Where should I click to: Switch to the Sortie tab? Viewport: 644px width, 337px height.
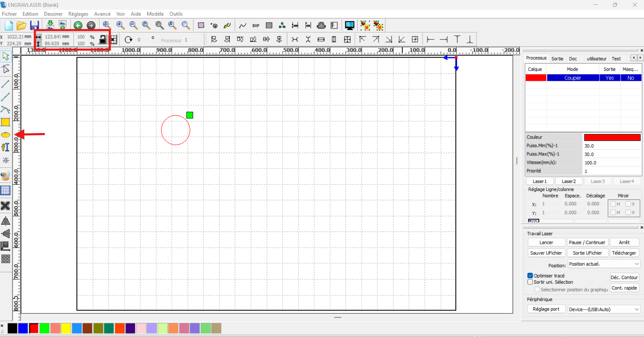(557, 59)
